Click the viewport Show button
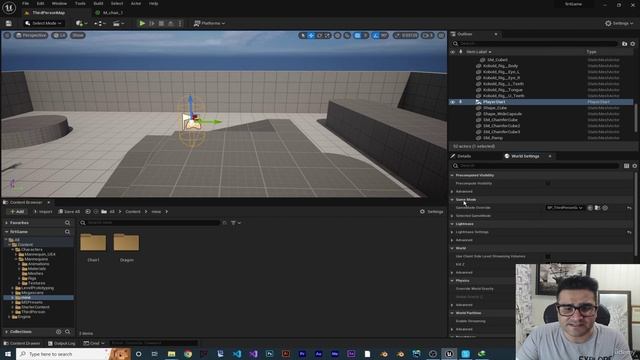This screenshot has width=640, height=360. (x=78, y=36)
